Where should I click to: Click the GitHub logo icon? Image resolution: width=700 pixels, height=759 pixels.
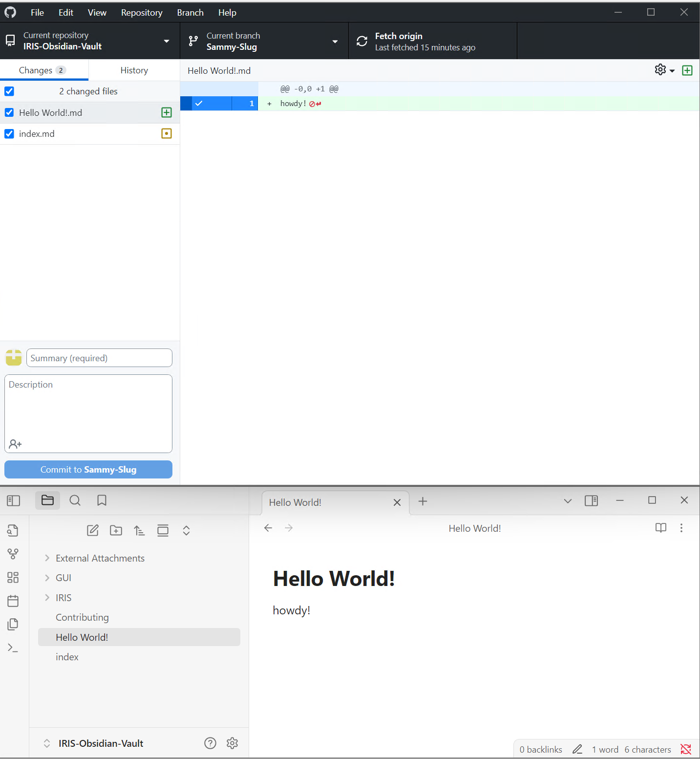10,12
